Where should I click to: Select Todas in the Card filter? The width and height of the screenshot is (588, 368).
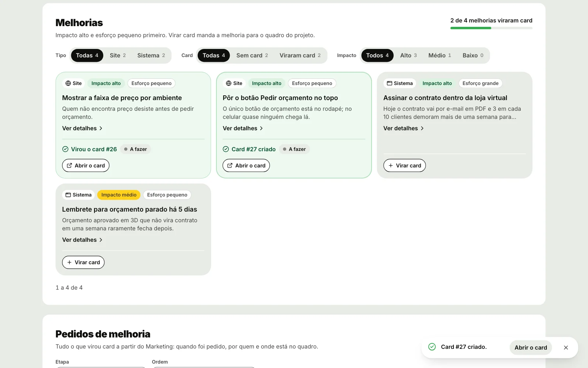pyautogui.click(x=214, y=56)
